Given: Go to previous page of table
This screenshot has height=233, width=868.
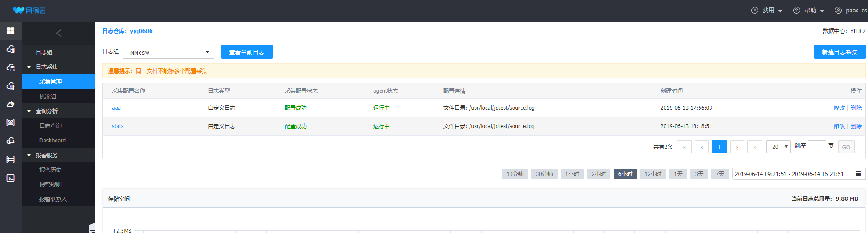Looking at the screenshot, I should [701, 147].
